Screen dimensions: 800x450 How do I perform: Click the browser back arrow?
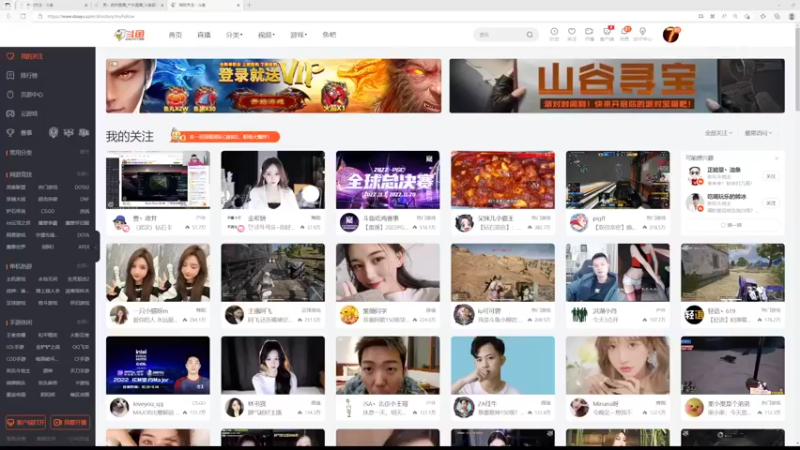[9, 16]
